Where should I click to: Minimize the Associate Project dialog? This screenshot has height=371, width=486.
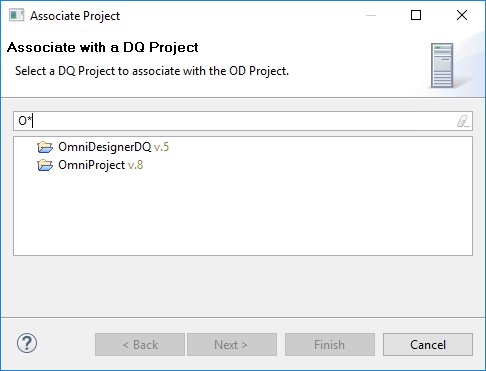point(371,15)
